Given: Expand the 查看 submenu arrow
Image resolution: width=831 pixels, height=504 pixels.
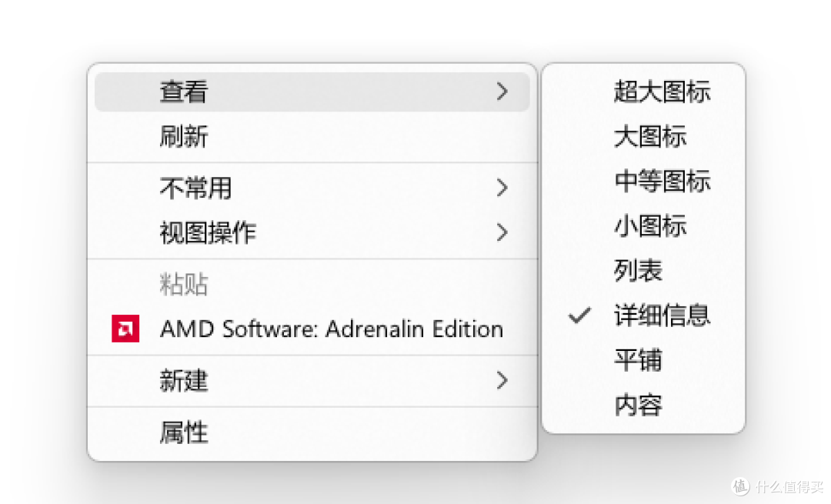Looking at the screenshot, I should pyautogui.click(x=502, y=91).
